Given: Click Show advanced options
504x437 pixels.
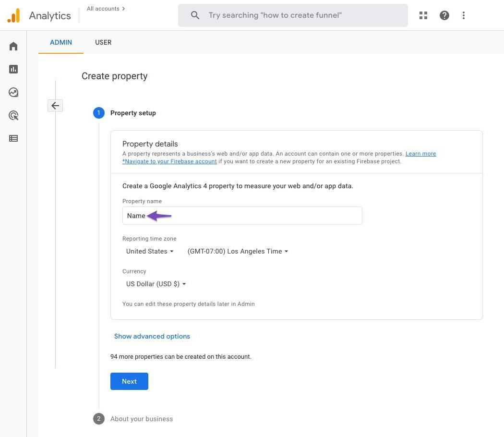Looking at the screenshot, I should (152, 336).
